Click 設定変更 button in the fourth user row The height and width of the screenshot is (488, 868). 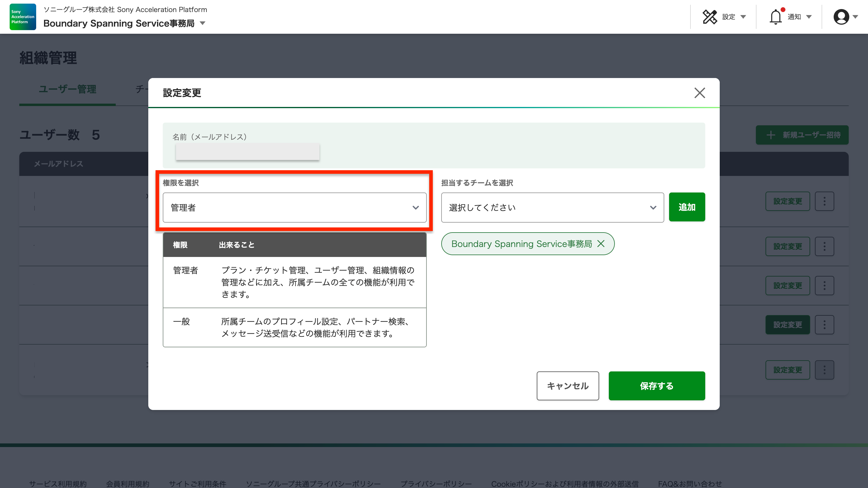tap(787, 325)
